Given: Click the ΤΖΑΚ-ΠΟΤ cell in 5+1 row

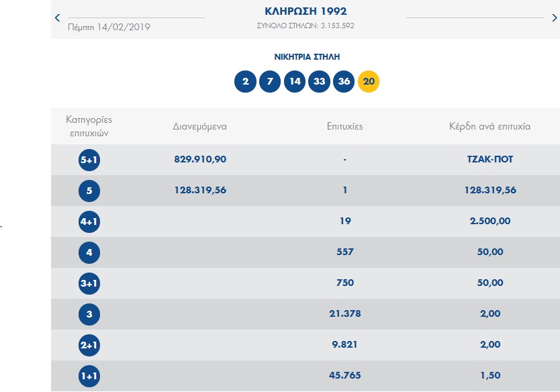Looking at the screenshot, I should tap(489, 160).
